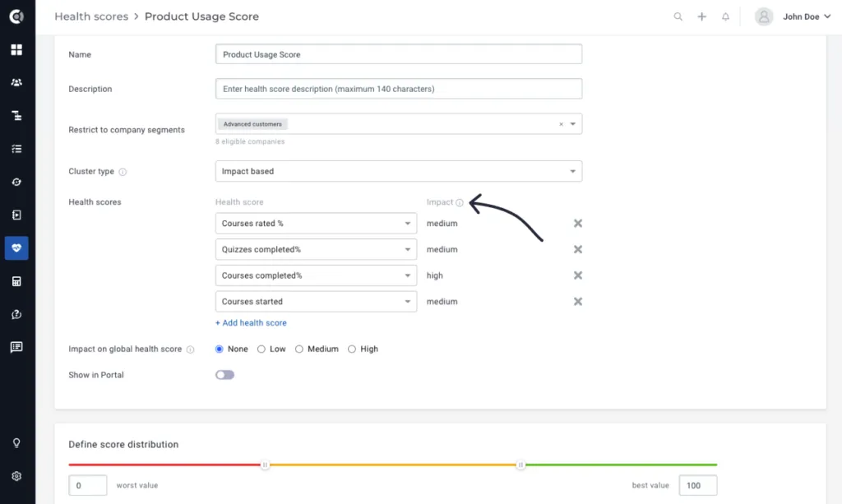Click the red-to-yellow distribution slider handle
This screenshot has height=504, width=842.
(265, 465)
